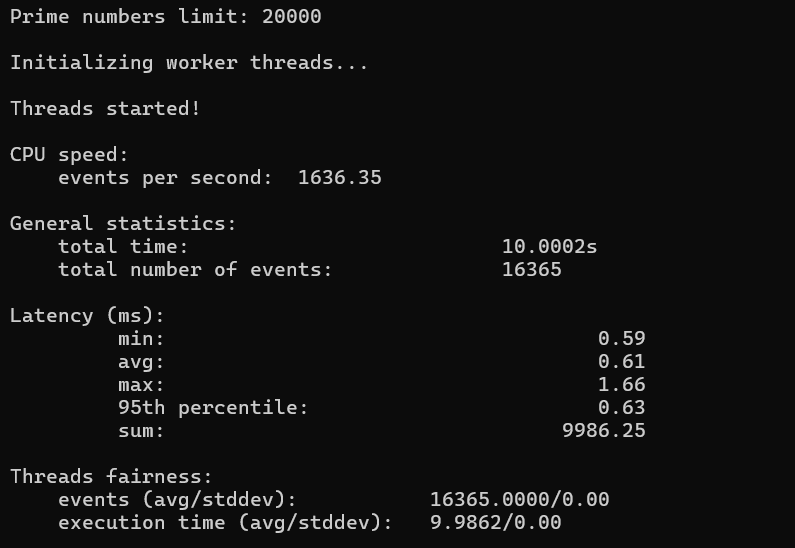795x548 pixels.
Task: Select the events per second value 1636.35
Action: pyautogui.click(x=340, y=178)
